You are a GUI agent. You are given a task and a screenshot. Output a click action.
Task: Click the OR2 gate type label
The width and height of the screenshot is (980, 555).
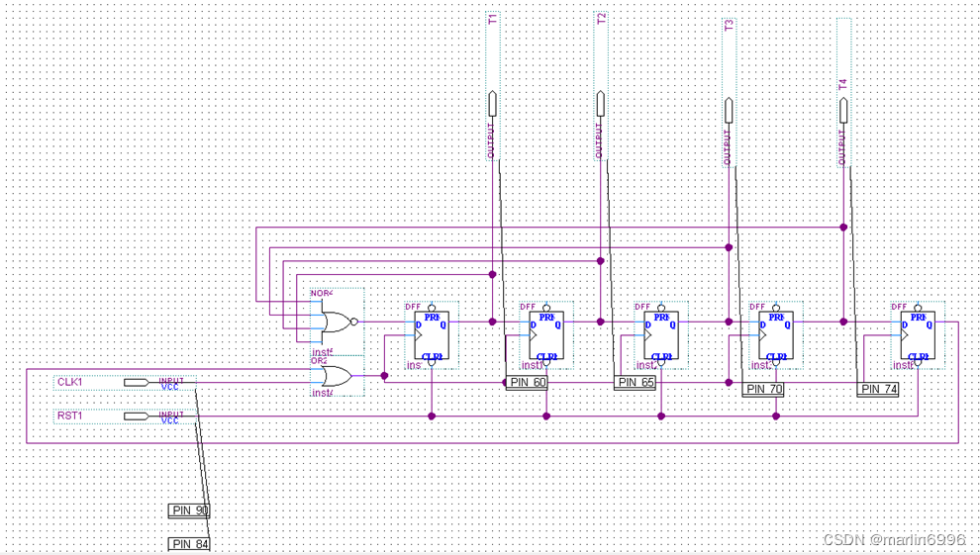(320, 361)
